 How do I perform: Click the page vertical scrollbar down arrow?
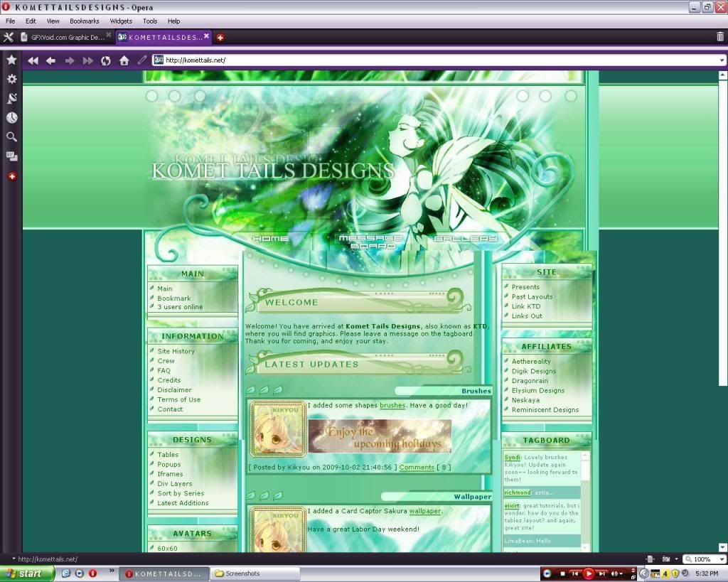(x=723, y=547)
